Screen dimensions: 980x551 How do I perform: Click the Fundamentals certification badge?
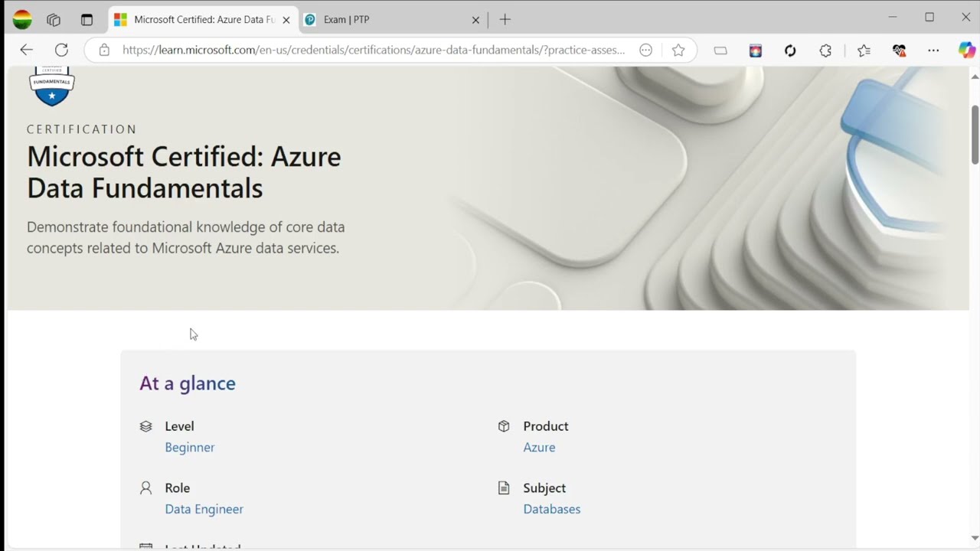pyautogui.click(x=51, y=86)
